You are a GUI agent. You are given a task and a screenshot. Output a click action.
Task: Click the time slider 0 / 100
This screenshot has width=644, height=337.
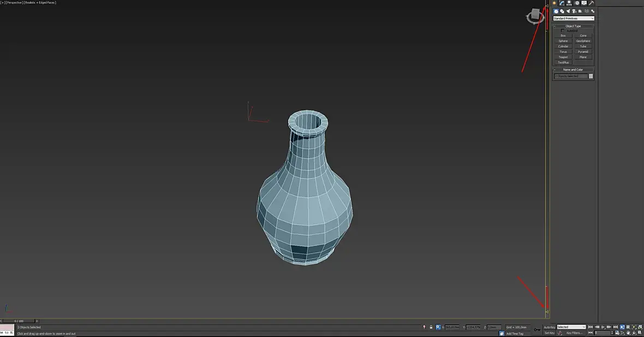tap(19, 321)
